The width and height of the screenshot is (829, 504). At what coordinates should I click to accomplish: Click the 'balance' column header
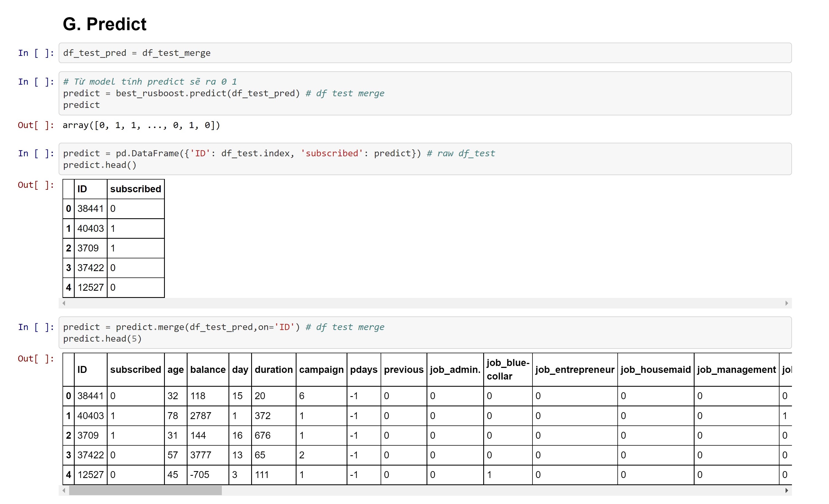207,369
